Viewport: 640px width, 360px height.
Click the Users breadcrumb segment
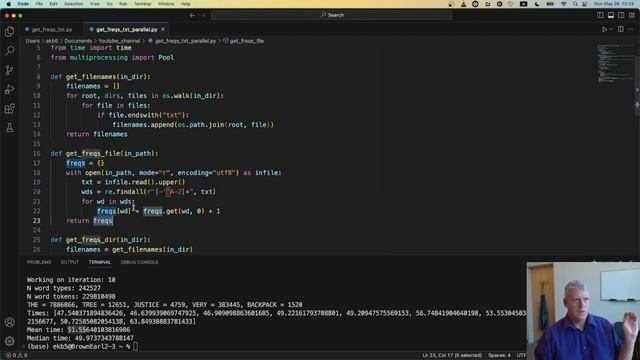click(33, 41)
